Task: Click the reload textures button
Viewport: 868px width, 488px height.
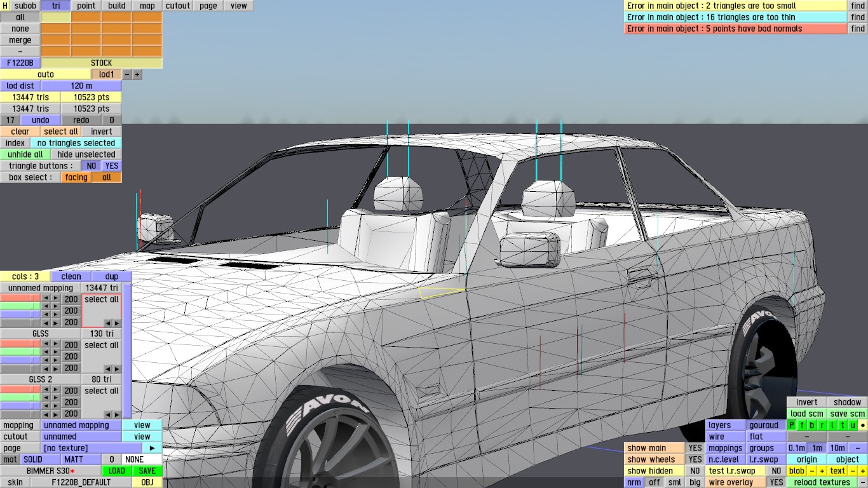Action: [x=822, y=482]
